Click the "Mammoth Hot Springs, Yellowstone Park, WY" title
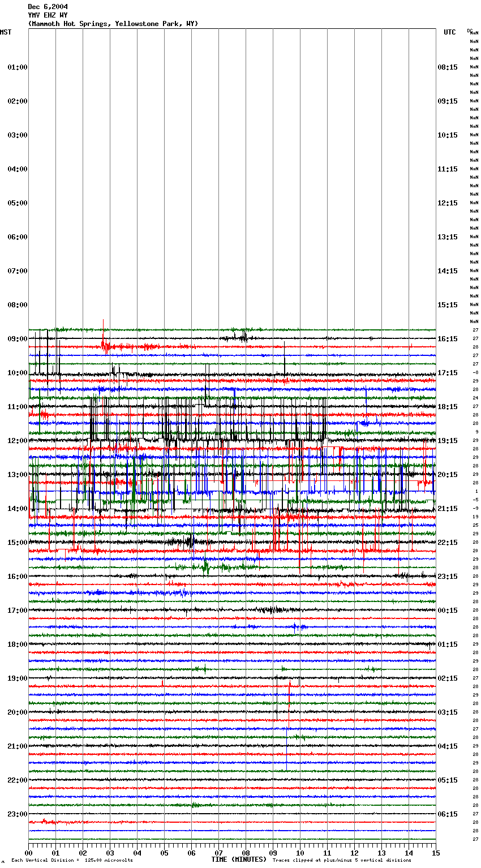Image resolution: width=481 pixels, height=868 pixels. click(x=113, y=24)
